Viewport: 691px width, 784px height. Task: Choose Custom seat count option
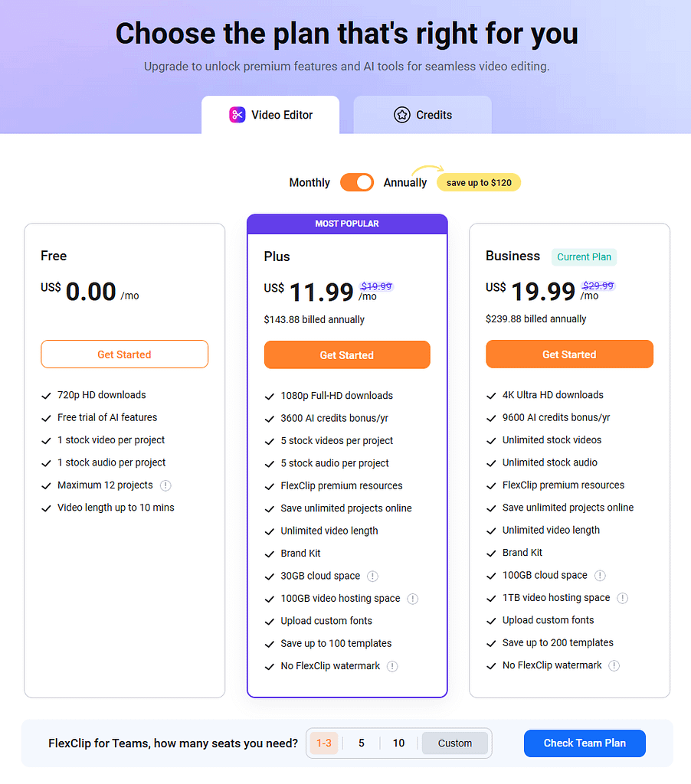[455, 743]
